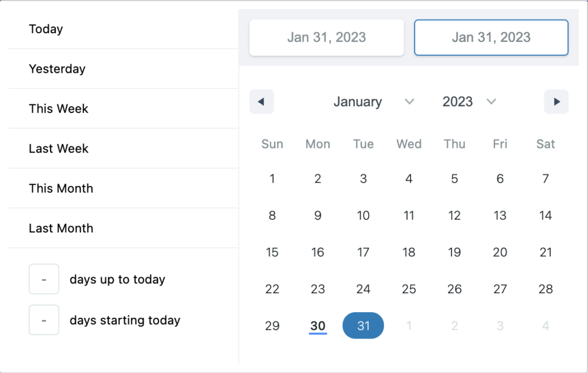Select greyed-out day 4 of next month
This screenshot has height=373, width=588.
pos(546,325)
